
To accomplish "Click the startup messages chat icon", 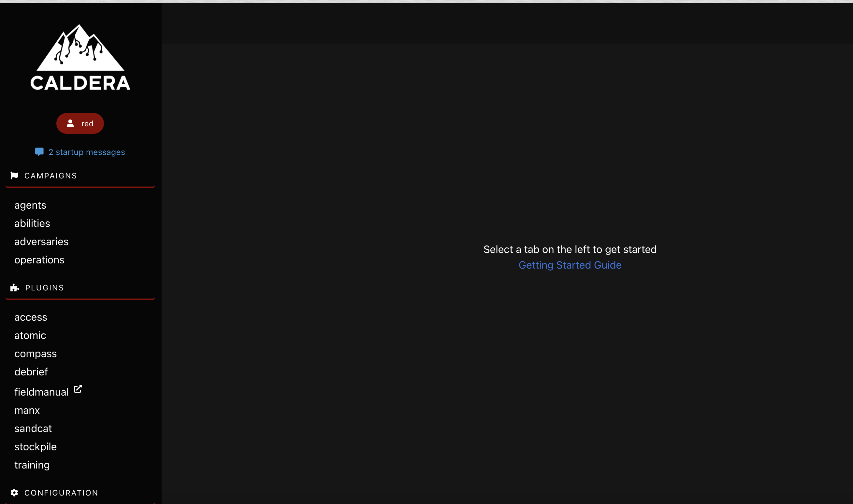I will pyautogui.click(x=39, y=152).
